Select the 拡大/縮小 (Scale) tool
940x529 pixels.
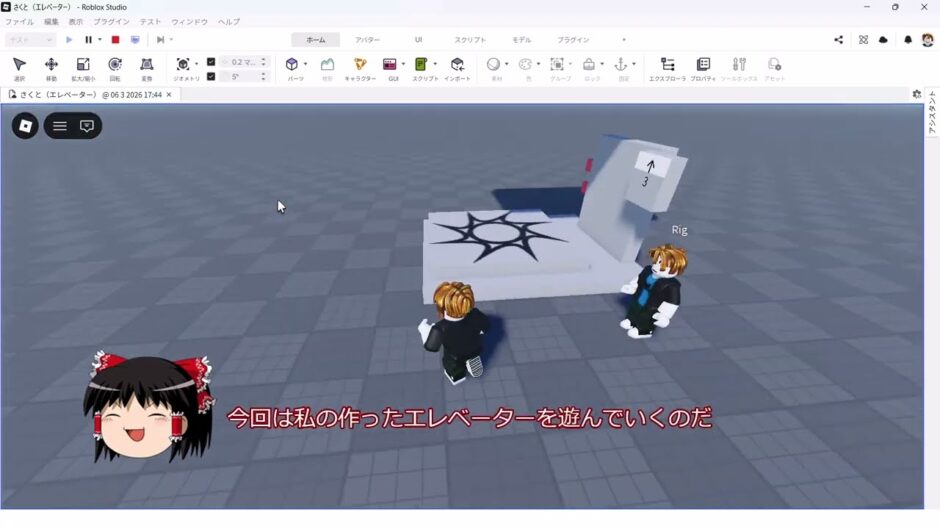click(x=83, y=65)
